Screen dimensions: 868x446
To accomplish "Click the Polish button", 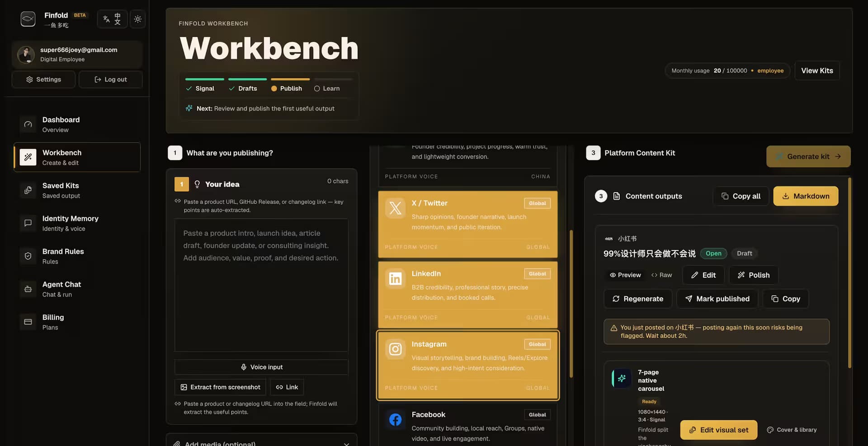I will (753, 275).
